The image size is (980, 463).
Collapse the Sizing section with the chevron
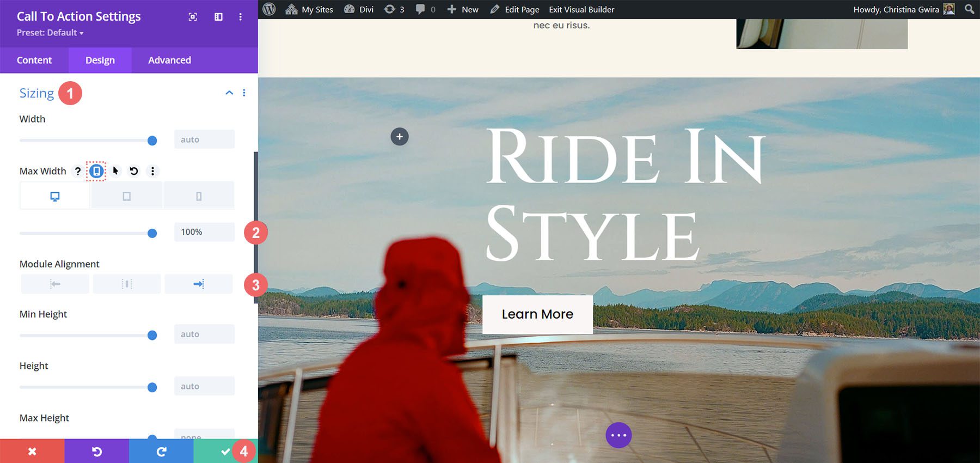point(229,93)
